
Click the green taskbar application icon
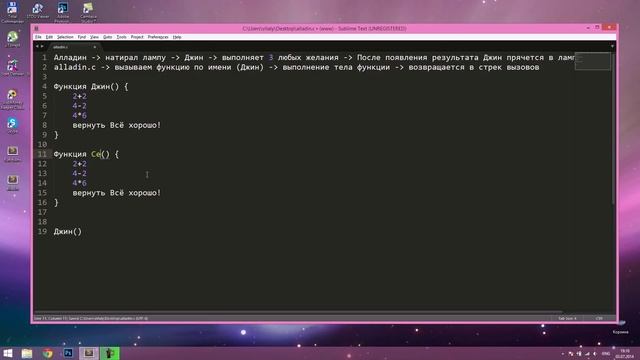[x=109, y=353]
